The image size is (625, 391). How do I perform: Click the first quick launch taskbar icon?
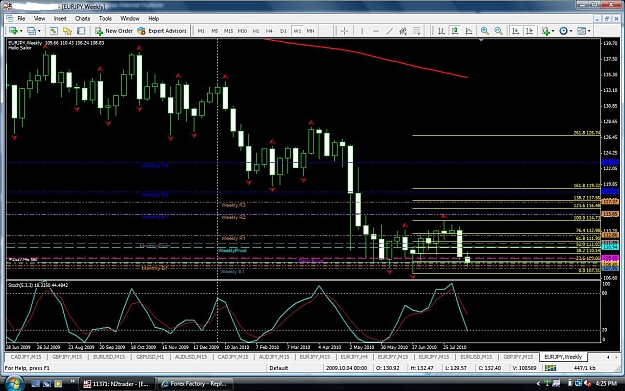point(35,383)
